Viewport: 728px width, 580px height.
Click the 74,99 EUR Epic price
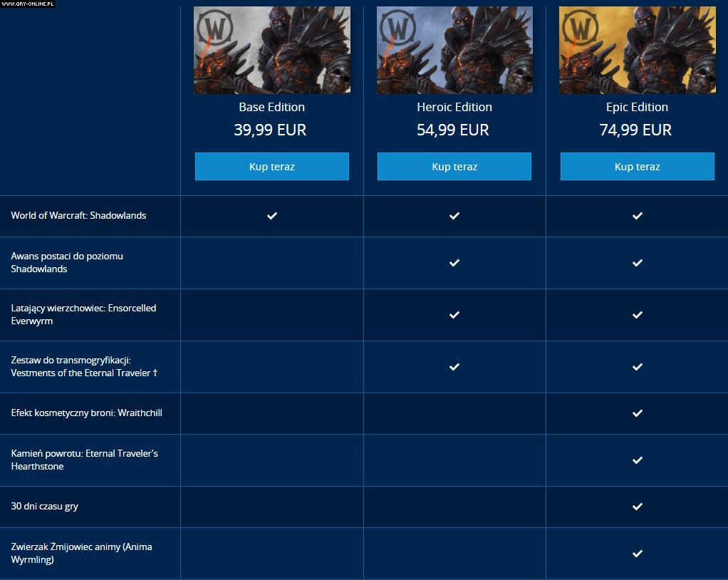pyautogui.click(x=635, y=130)
